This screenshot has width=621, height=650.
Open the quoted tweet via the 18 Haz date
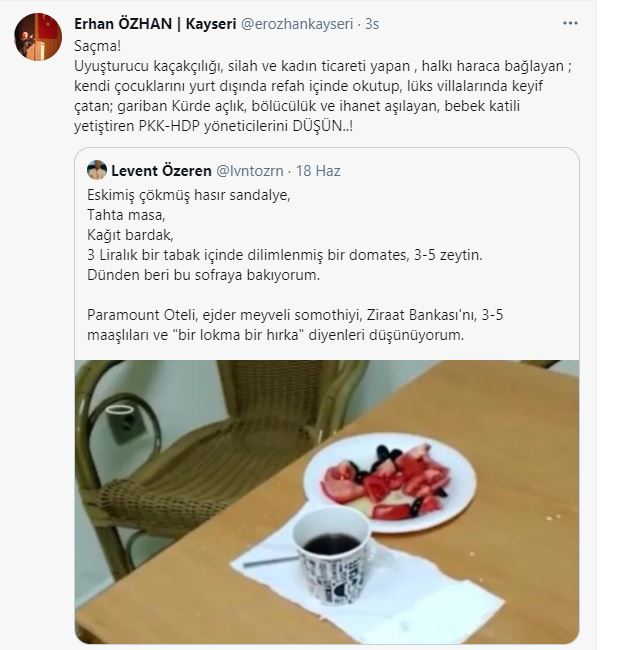[318, 171]
